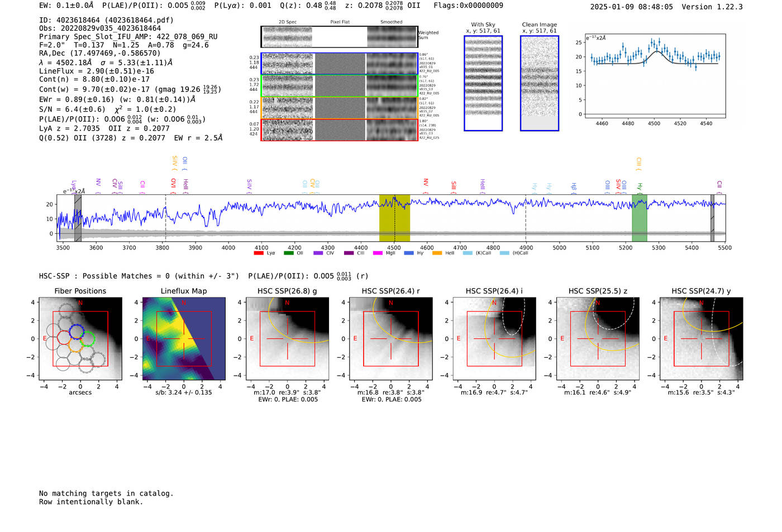This screenshot has width=782, height=532.
Task: Select the Weighted Sum 2D spectrum strip
Action: pos(340,37)
